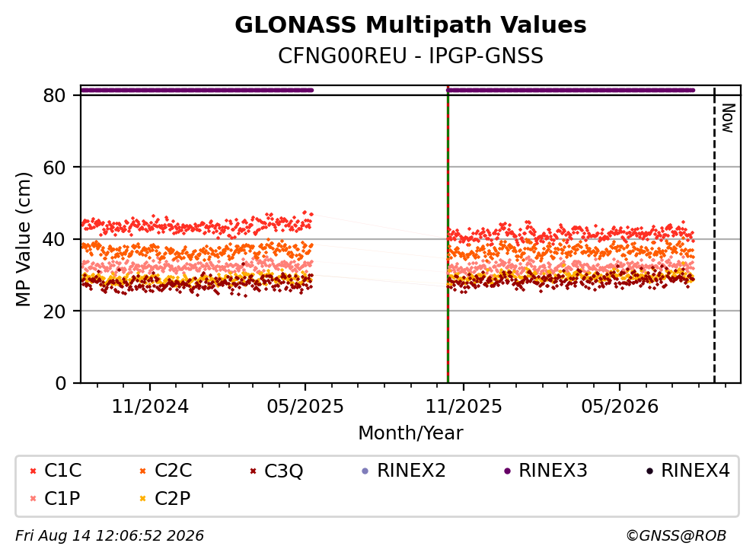Viewport: 756px width, 559px height.
Task: Click the CFNG00REU - IPGP-GNSS subtitle
Action: tap(410, 56)
